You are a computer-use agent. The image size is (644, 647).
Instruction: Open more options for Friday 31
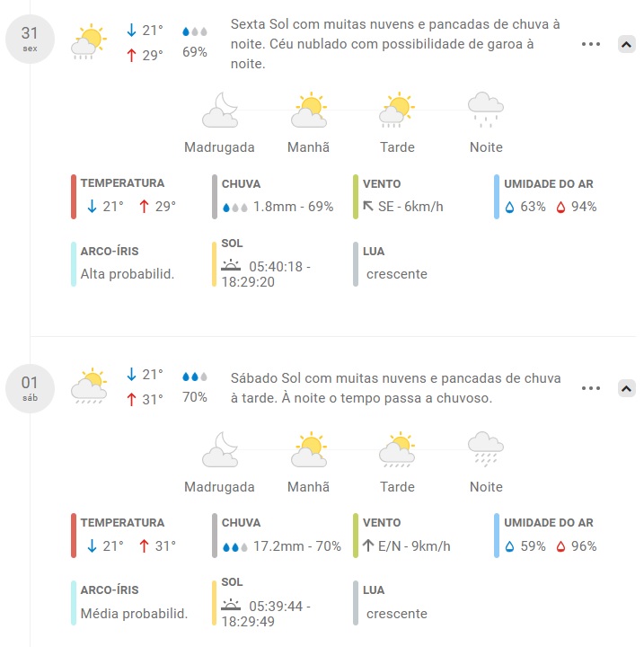pos(590,43)
